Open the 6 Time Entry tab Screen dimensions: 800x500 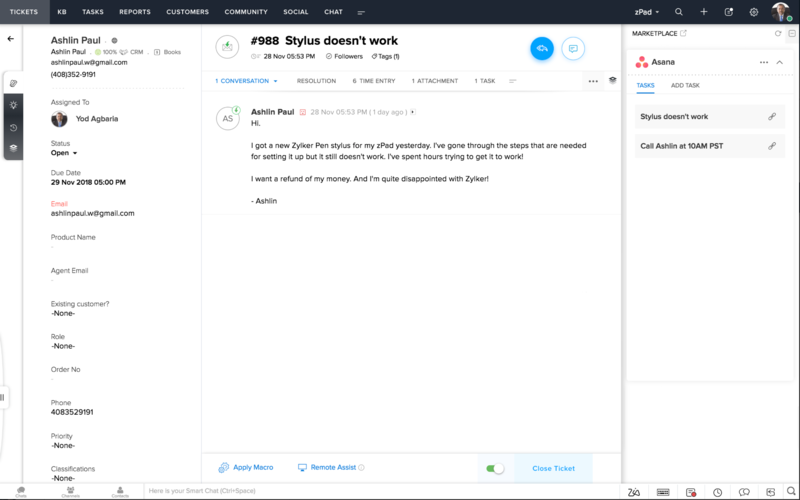pyautogui.click(x=374, y=81)
